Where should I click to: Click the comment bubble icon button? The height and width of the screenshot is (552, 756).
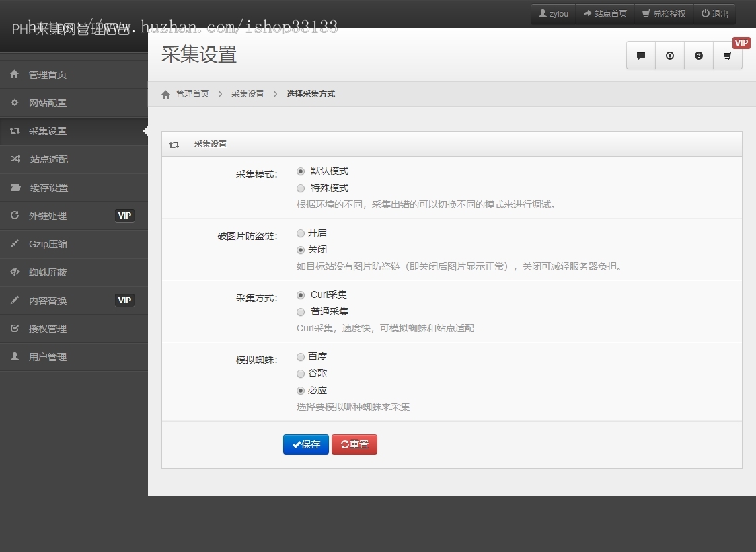(x=641, y=56)
